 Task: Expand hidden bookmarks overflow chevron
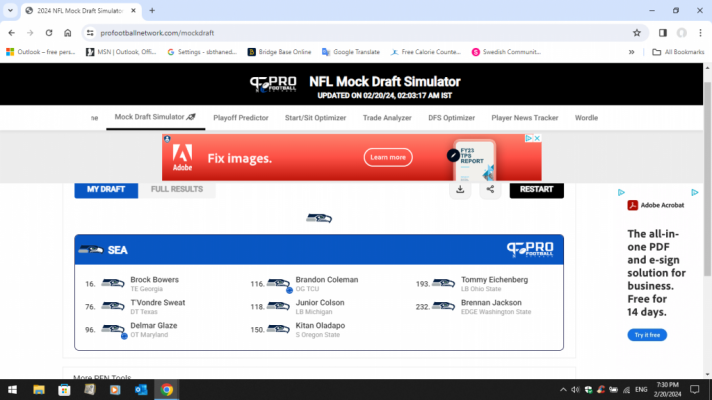(631, 52)
